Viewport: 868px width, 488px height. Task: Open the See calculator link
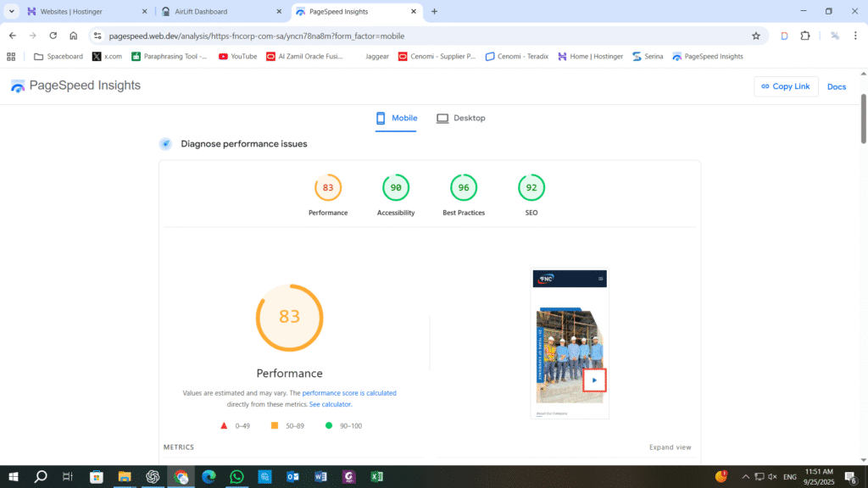(x=330, y=404)
